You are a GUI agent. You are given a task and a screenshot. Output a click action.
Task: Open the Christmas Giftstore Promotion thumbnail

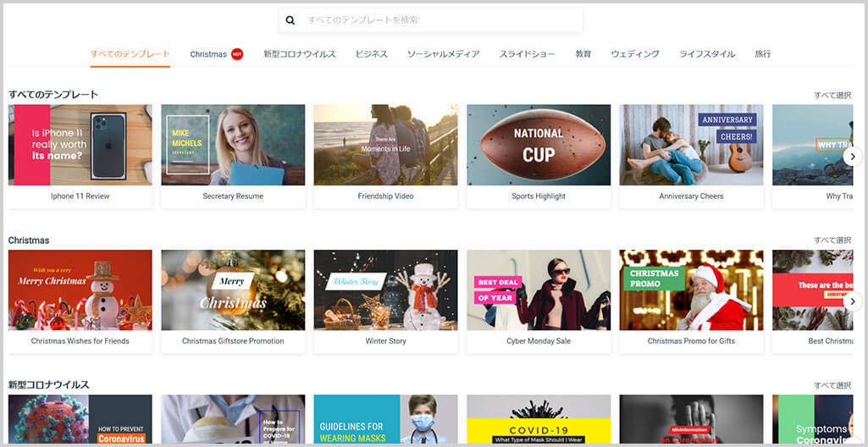click(x=233, y=290)
